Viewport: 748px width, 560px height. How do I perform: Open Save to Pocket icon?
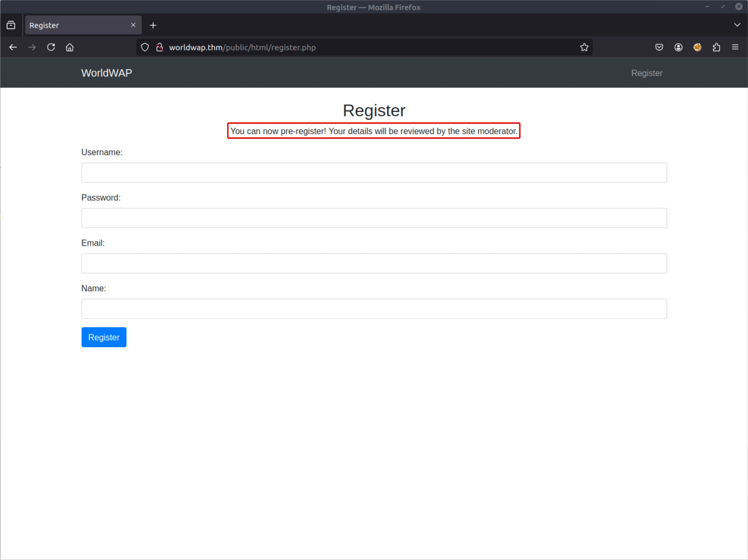[x=659, y=47]
